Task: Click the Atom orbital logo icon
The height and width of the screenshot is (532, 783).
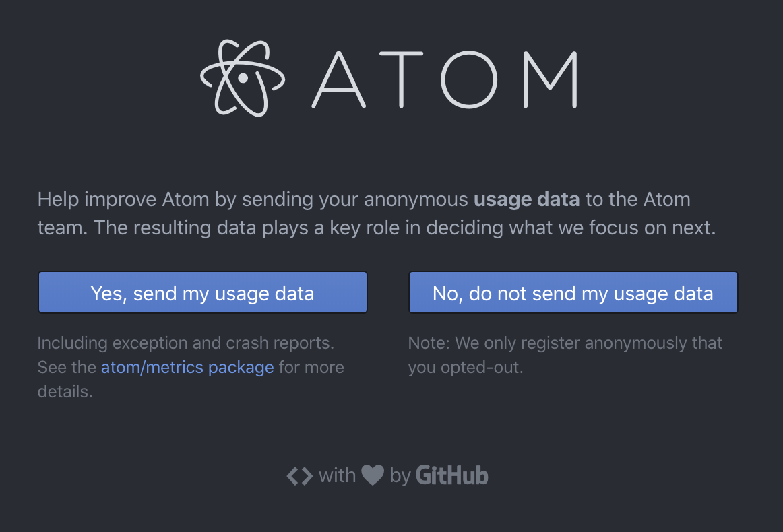Action: click(243, 78)
